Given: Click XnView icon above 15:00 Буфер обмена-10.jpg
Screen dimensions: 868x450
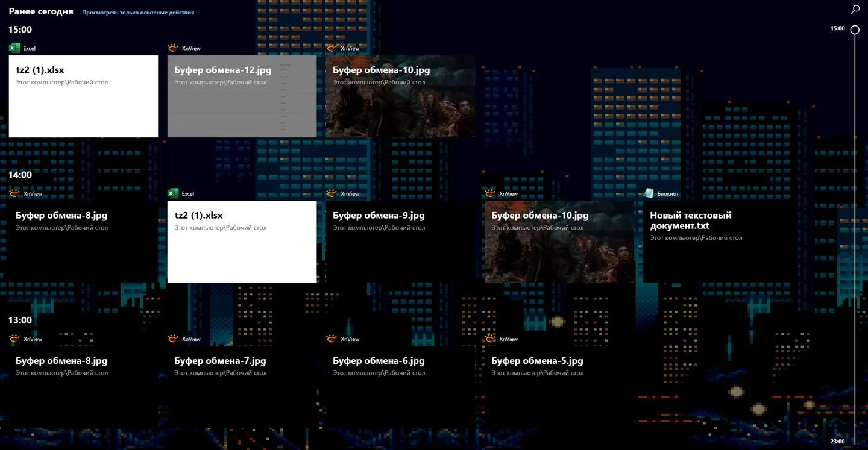Looking at the screenshot, I should [x=332, y=48].
